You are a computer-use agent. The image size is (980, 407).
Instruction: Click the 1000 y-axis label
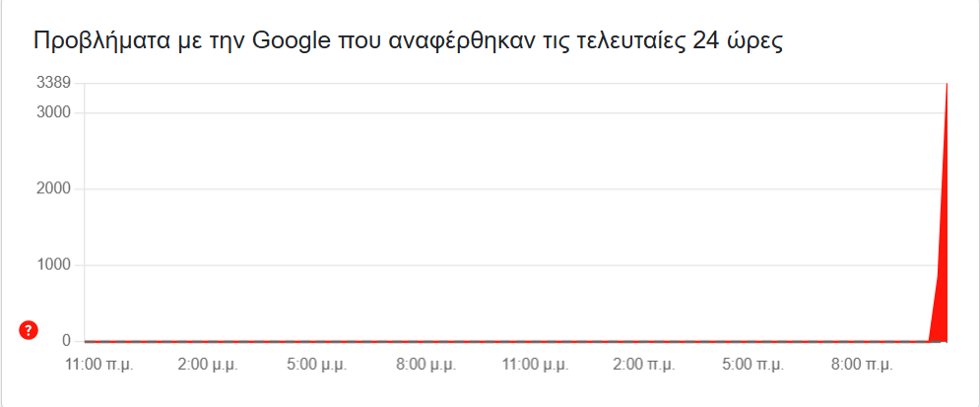tap(53, 264)
